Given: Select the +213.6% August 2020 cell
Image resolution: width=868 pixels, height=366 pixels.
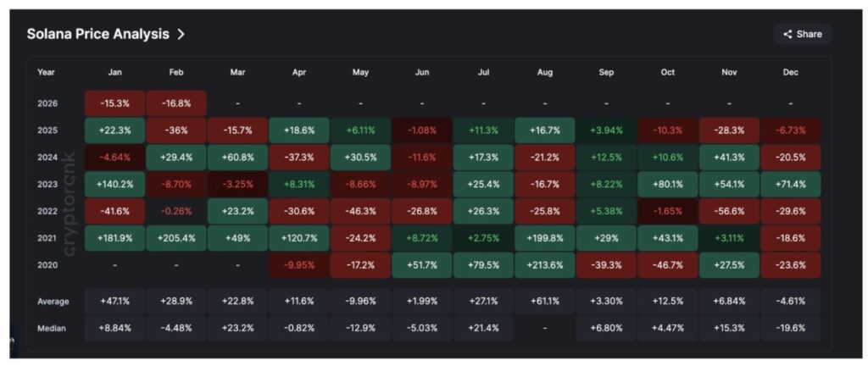Looking at the screenshot, I should pyautogui.click(x=545, y=264).
